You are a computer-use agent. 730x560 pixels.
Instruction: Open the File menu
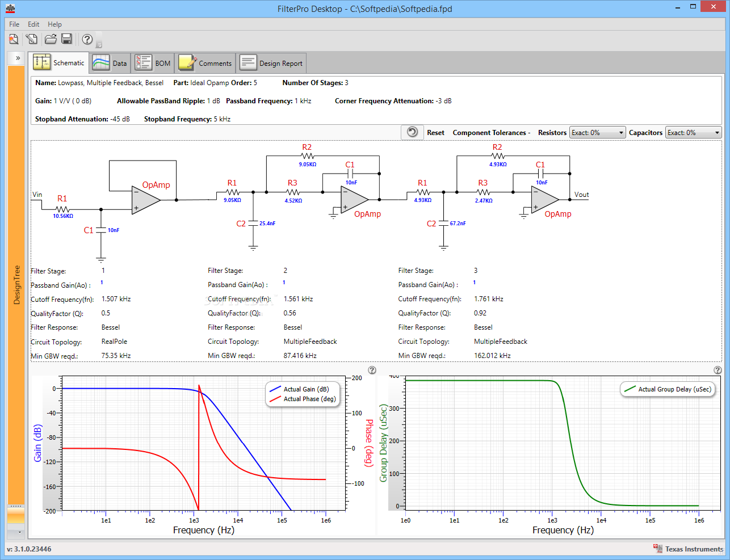pyautogui.click(x=14, y=24)
